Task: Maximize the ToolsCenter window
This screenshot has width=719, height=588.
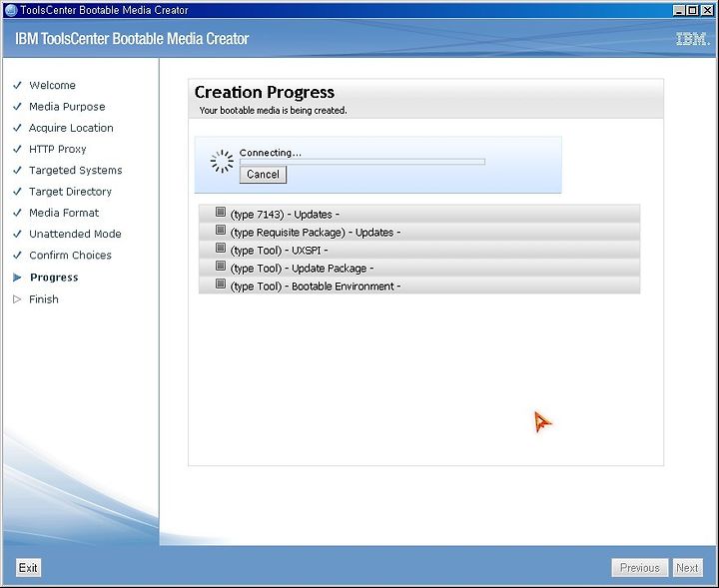Action: tap(693, 10)
